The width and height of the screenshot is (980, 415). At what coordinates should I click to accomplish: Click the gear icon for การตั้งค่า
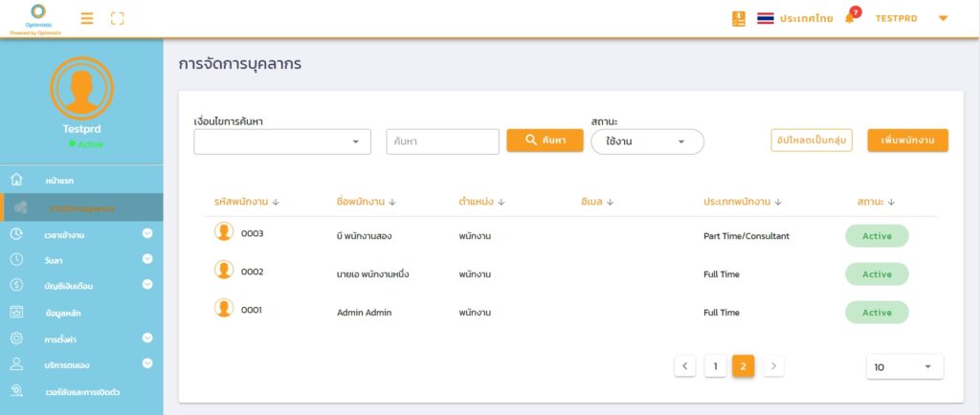coord(16,338)
